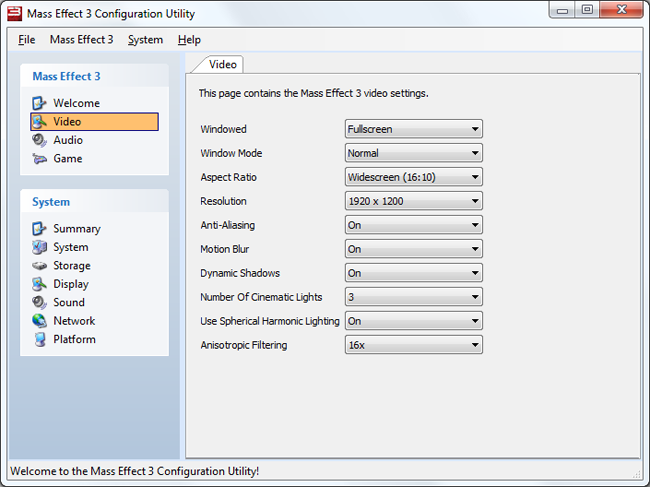Open the Platform info page
This screenshot has width=650, height=487.
pos(74,339)
